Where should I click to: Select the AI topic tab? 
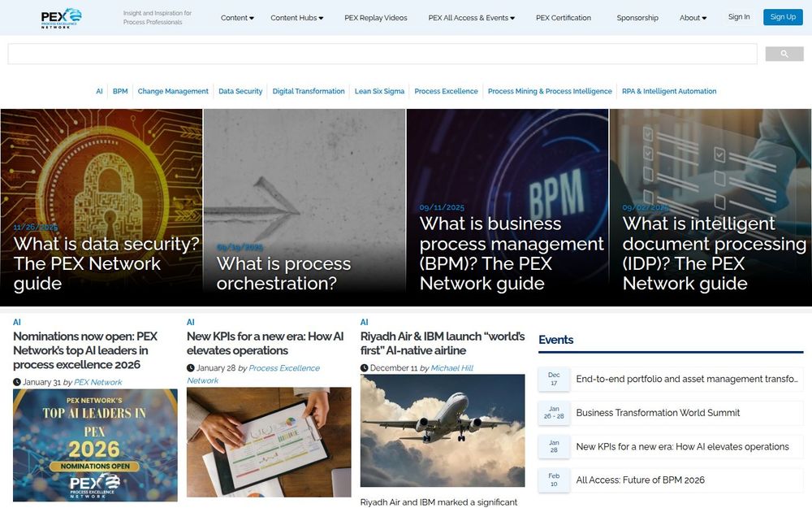coord(99,91)
